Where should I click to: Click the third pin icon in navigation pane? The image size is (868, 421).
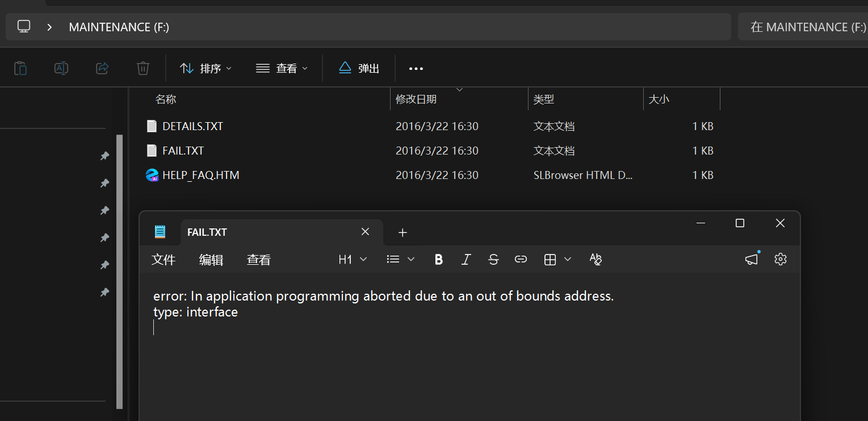pyautogui.click(x=104, y=210)
